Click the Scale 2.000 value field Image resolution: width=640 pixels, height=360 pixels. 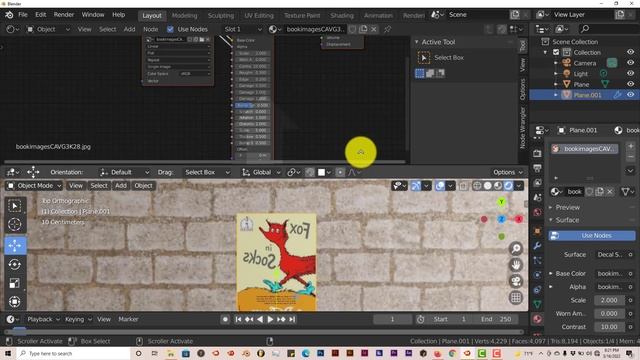point(609,300)
